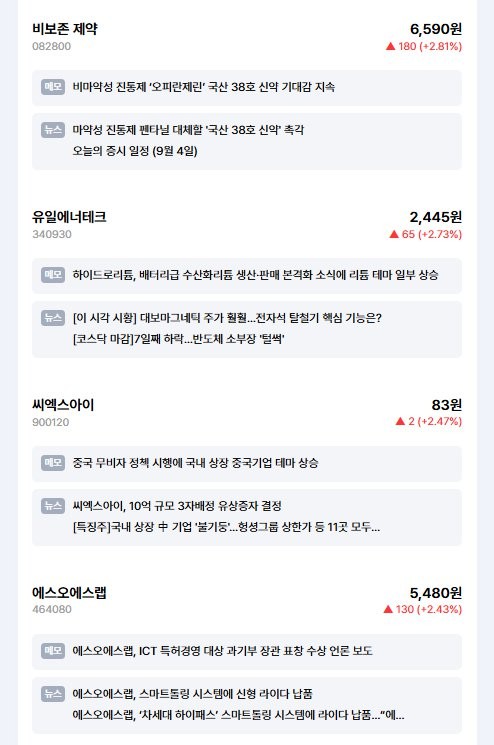Click the 메모 badge under 씨엑스아이
The image size is (494, 745).
(x=53, y=462)
